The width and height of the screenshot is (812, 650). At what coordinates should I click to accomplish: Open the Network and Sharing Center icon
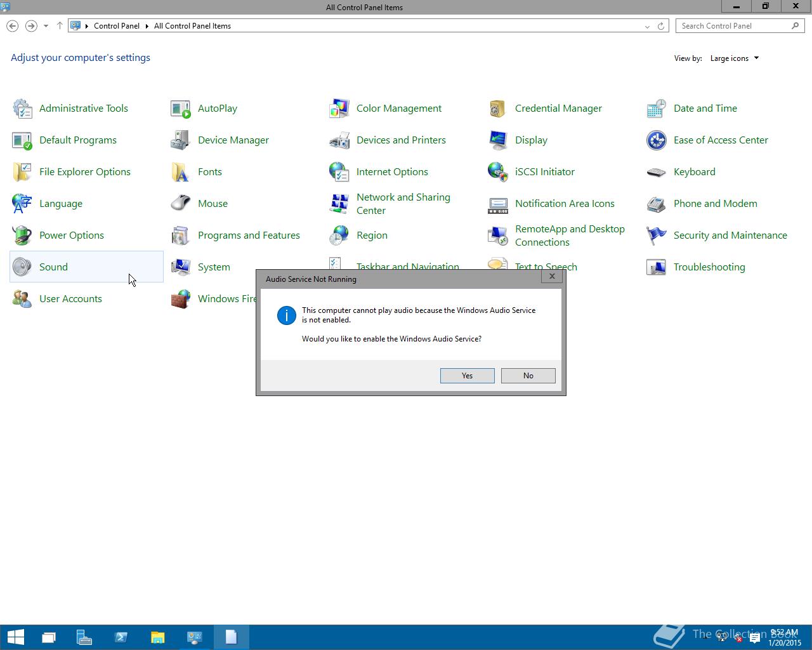coord(339,204)
